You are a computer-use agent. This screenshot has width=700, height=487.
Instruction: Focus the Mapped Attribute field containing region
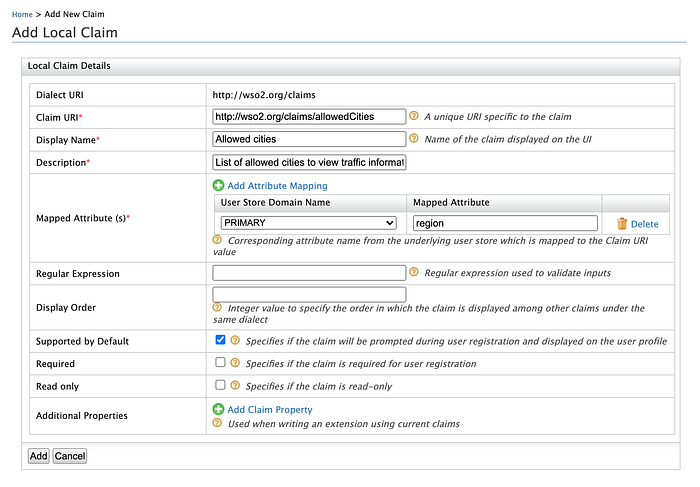(505, 223)
